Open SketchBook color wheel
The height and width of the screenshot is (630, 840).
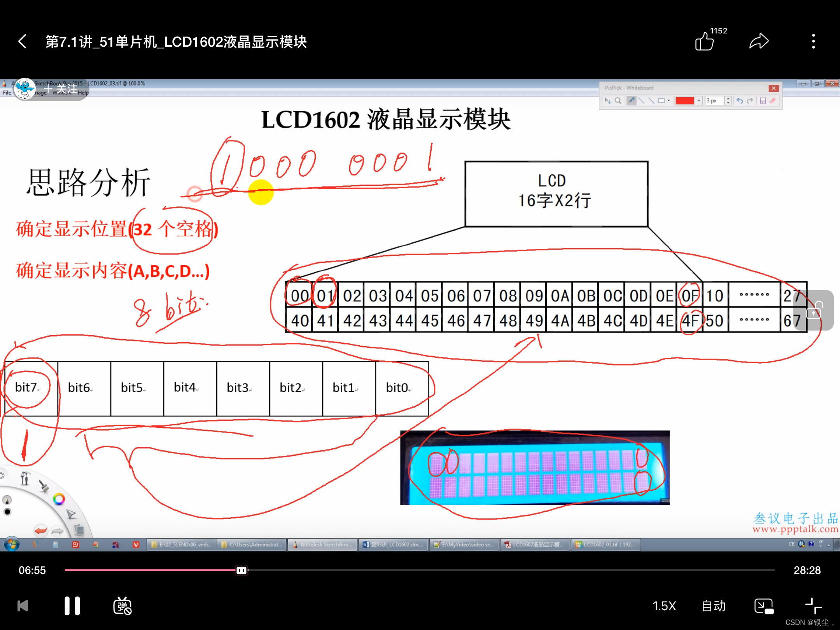(59, 499)
